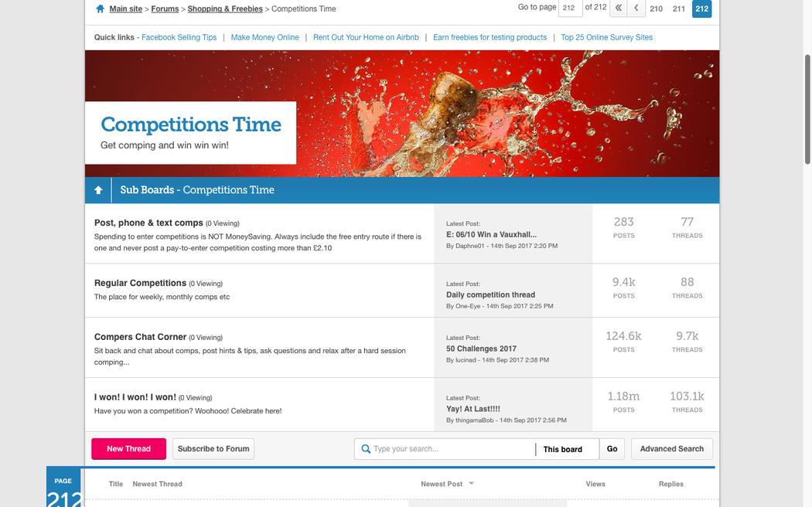Open Advanced Search
Viewport: 812px width, 507px height.
(x=671, y=449)
